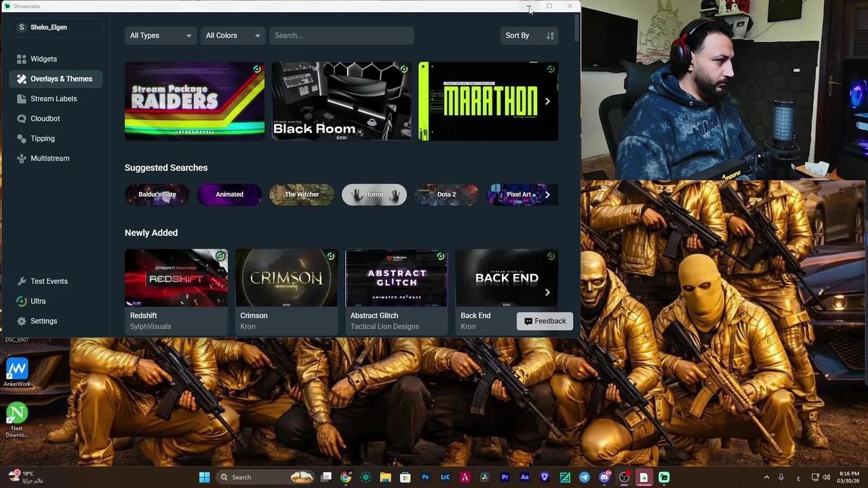Select the Animated suggested search
The image size is (868, 488).
[x=229, y=195]
